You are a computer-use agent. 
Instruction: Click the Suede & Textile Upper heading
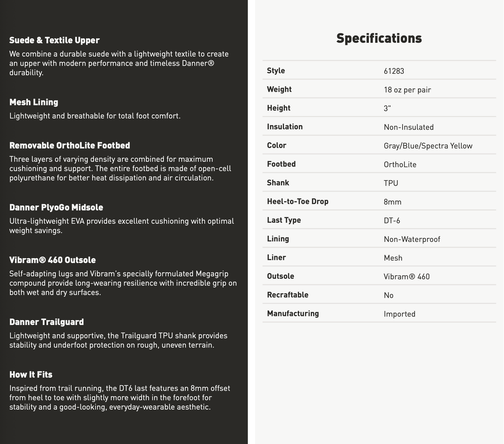[54, 40]
